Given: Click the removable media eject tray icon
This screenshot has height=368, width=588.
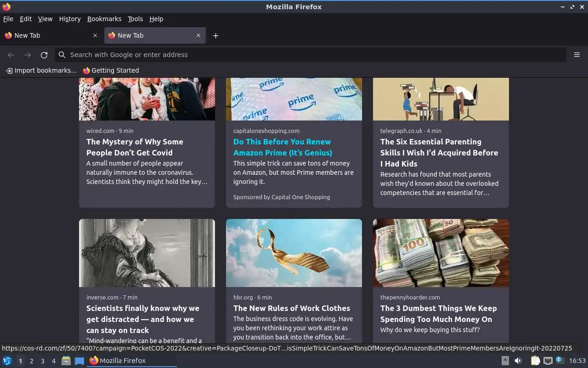Looking at the screenshot, I should tap(505, 361).
